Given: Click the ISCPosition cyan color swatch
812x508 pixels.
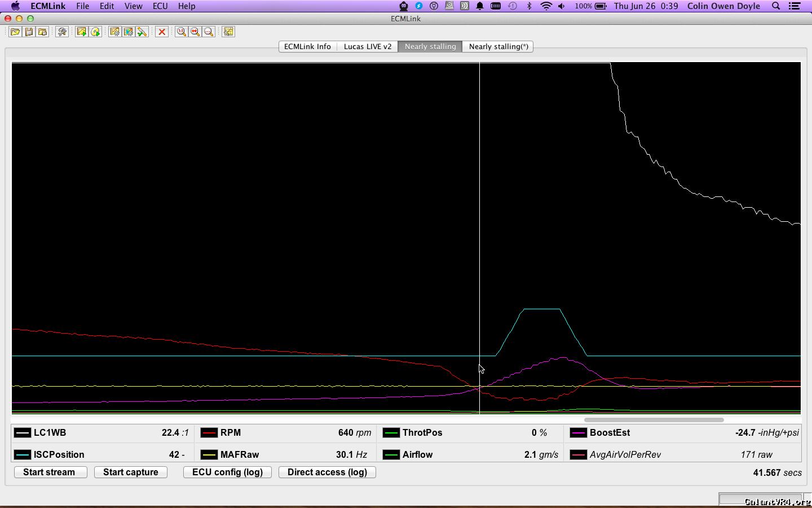Looking at the screenshot, I should pyautogui.click(x=23, y=454).
